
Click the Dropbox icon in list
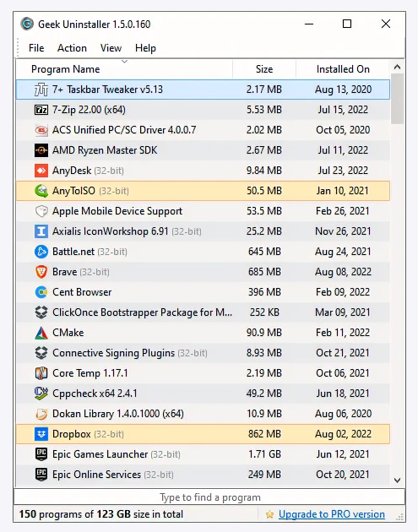41,434
